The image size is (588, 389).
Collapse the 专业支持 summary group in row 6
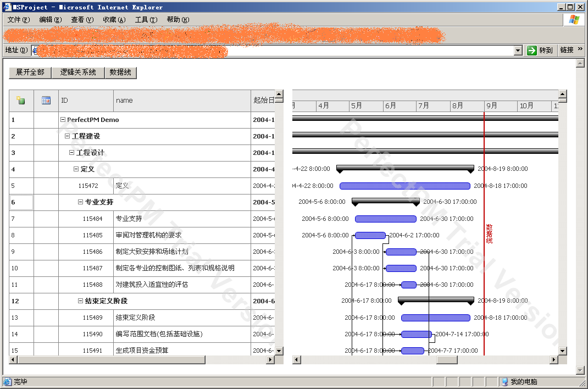click(80, 202)
